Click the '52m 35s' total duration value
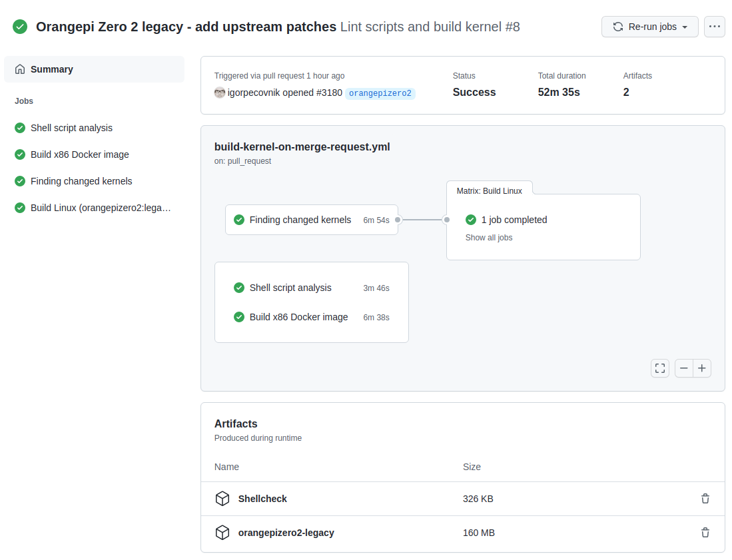This screenshot has height=560, width=732. 559,93
